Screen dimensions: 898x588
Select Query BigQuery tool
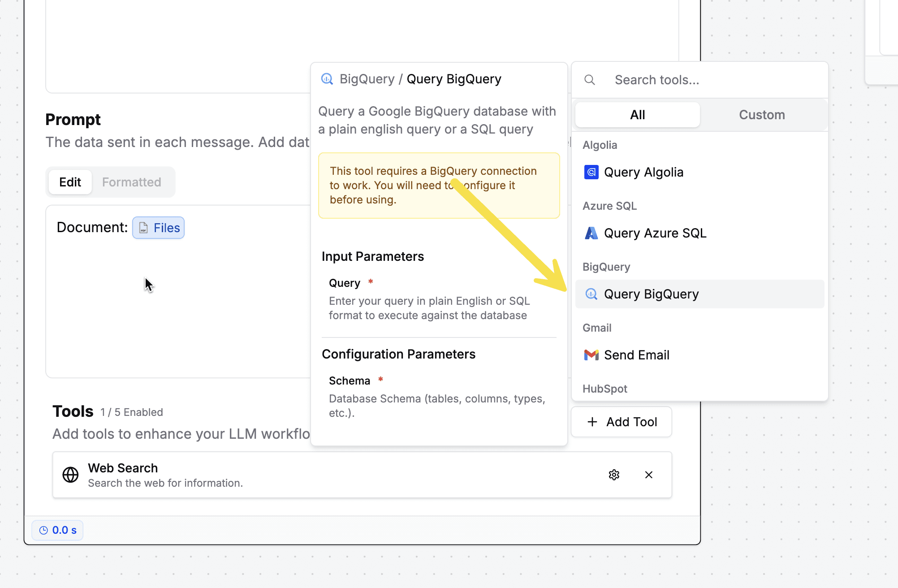click(700, 294)
